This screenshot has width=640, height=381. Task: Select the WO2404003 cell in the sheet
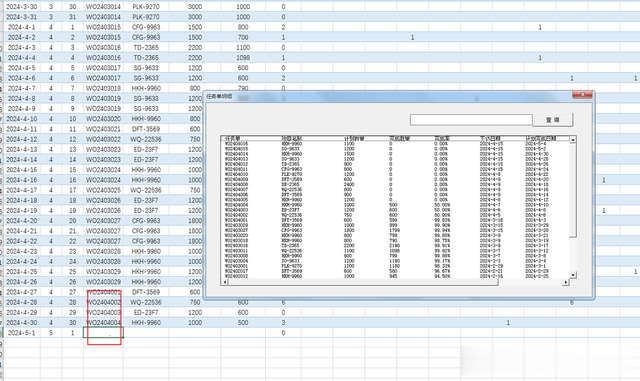pyautogui.click(x=103, y=312)
